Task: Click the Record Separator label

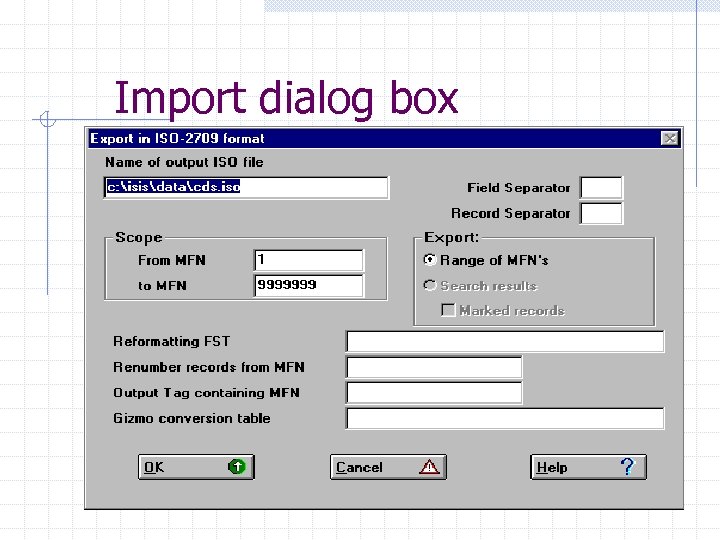Action: coord(511,213)
